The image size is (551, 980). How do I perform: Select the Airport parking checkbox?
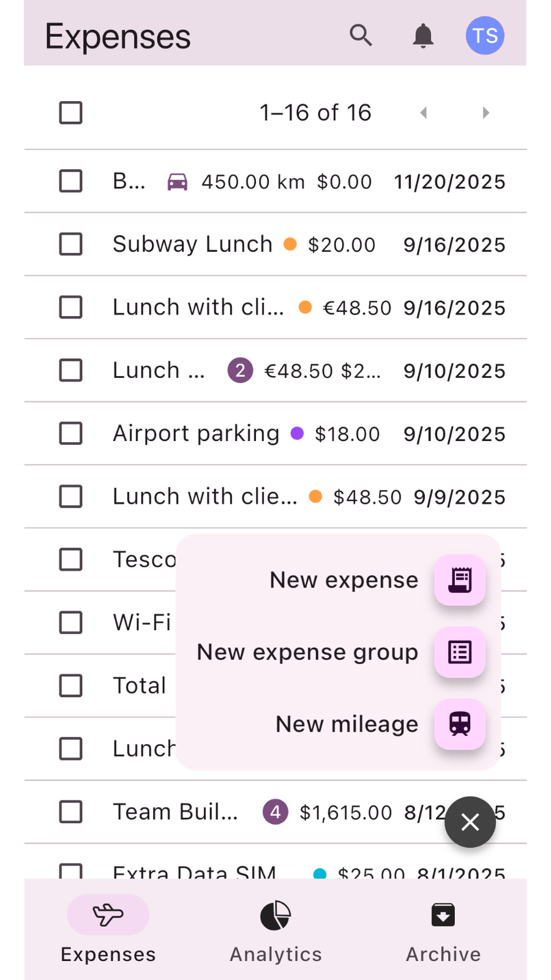(71, 434)
